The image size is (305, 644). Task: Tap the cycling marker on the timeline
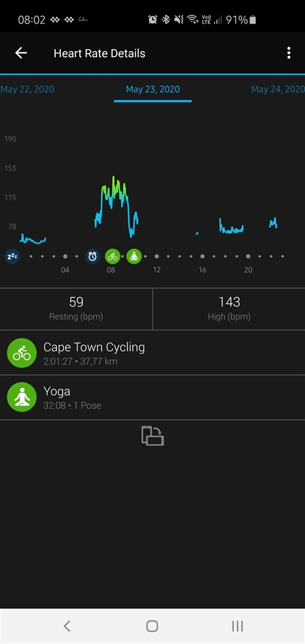coord(113,257)
